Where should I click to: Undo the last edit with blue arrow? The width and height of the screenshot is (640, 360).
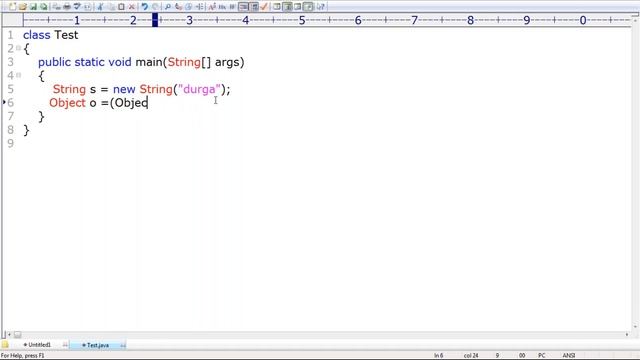tap(144, 7)
